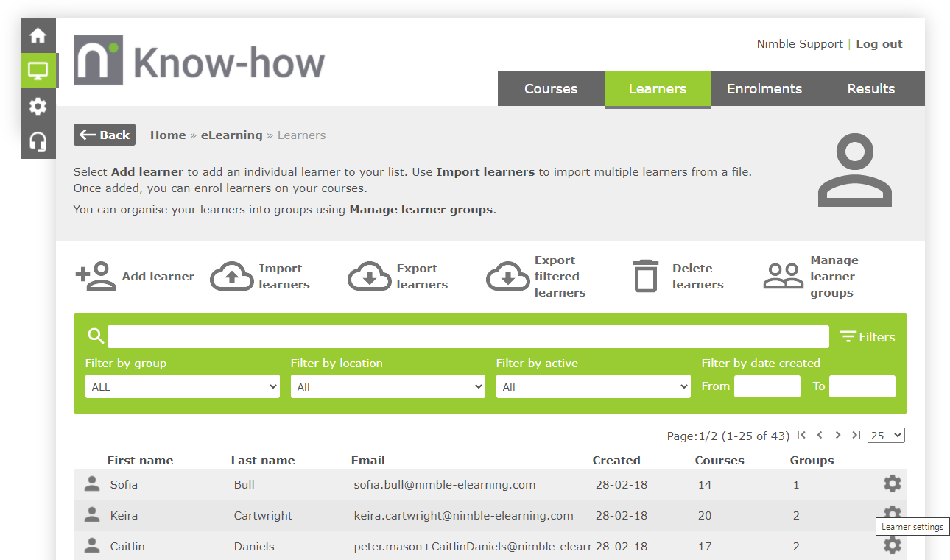Viewport: 950px width, 560px height.
Task: Click the From date input field
Action: [767, 386]
